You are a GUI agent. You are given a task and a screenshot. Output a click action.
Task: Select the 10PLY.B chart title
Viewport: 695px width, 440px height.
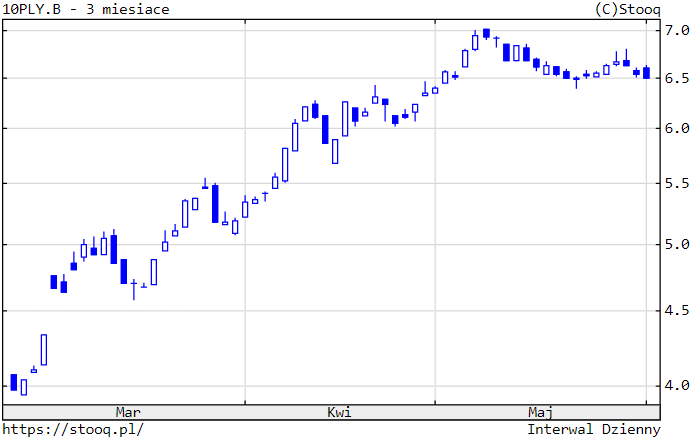(86, 9)
